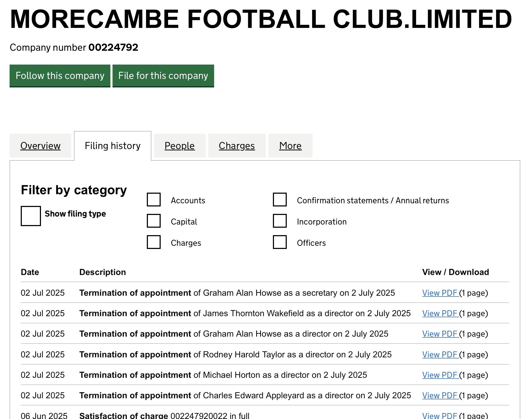Click the 06 Jun 2025 date cell
Image resolution: width=532 pixels, height=419 pixels.
(x=44, y=415)
